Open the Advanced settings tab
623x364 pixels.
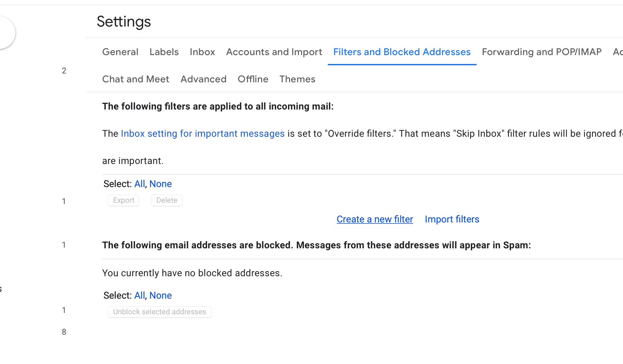point(203,79)
